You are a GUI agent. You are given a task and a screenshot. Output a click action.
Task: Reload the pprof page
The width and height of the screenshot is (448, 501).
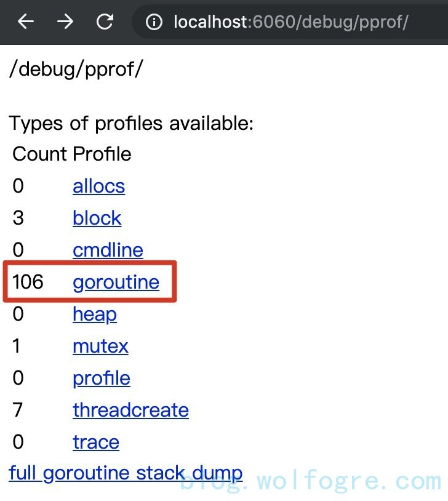coord(105,22)
